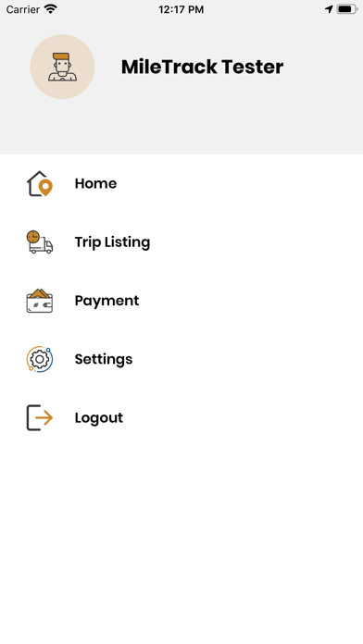
Task: Select the Payment menu entry
Action: tap(181, 301)
